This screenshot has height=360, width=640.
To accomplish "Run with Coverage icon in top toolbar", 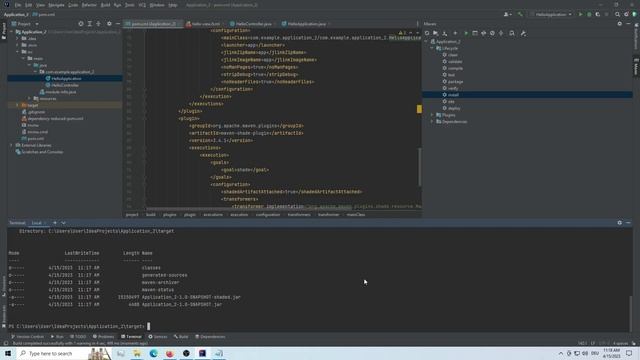I will pyautogui.click(x=598, y=14).
